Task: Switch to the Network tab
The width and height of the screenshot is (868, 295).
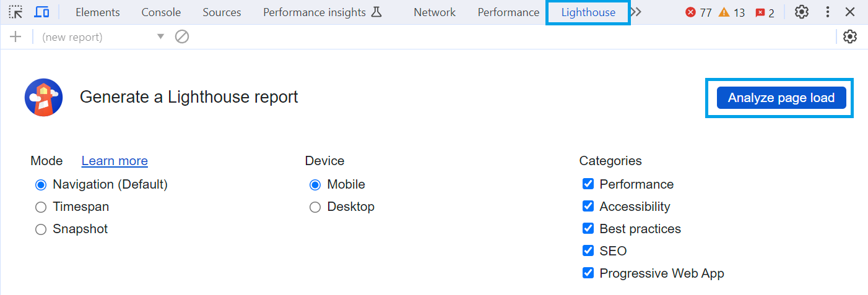Action: coord(435,12)
